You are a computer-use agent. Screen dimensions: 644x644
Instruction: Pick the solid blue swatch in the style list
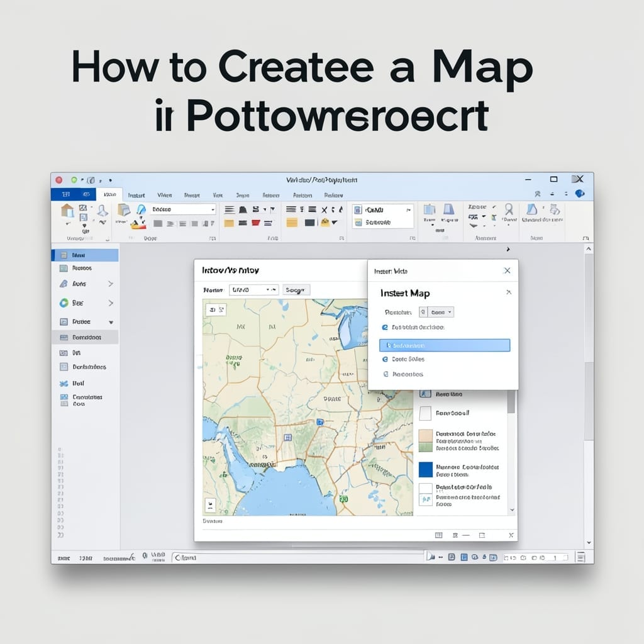coord(426,469)
